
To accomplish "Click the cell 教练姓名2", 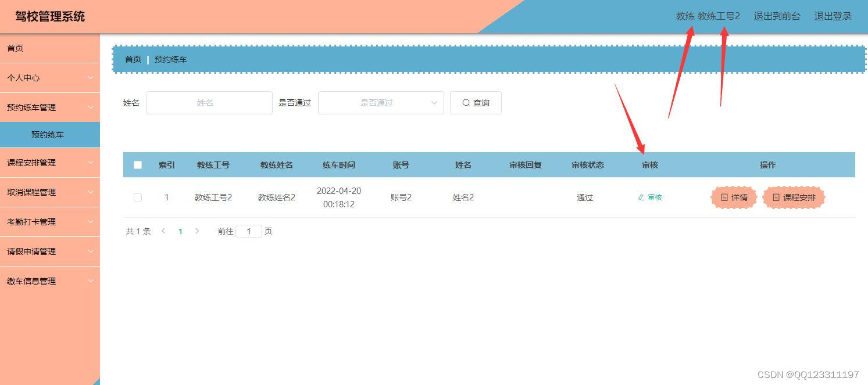I will [277, 197].
